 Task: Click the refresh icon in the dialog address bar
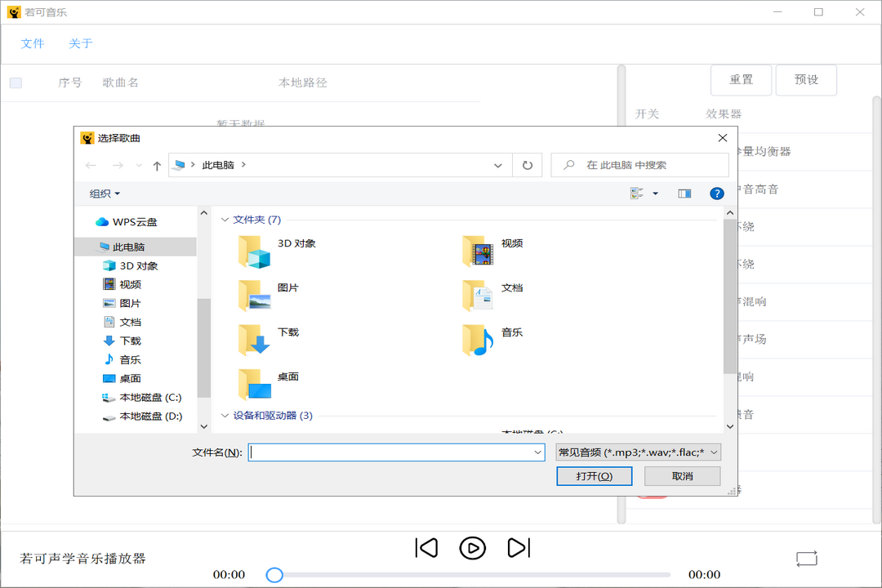tap(527, 164)
